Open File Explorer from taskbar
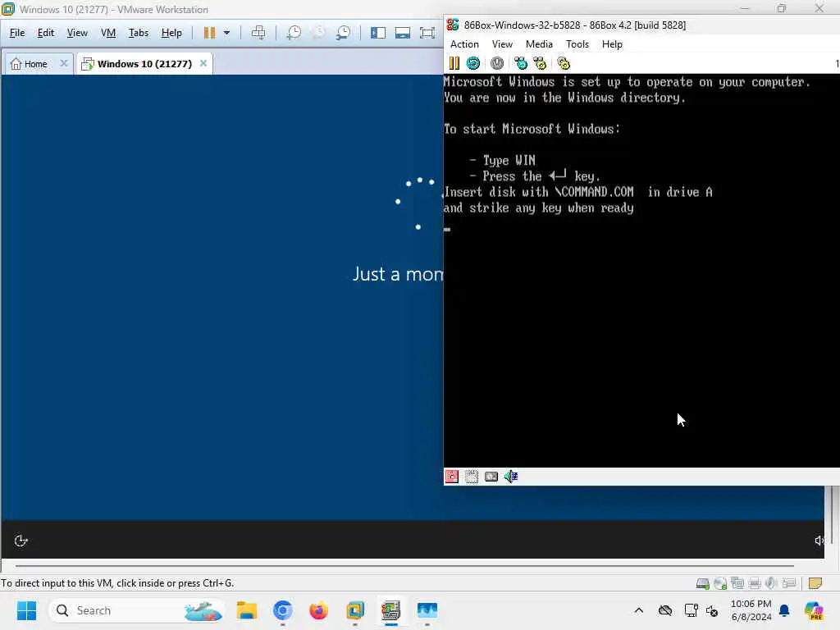This screenshot has width=840, height=630. pyautogui.click(x=247, y=610)
